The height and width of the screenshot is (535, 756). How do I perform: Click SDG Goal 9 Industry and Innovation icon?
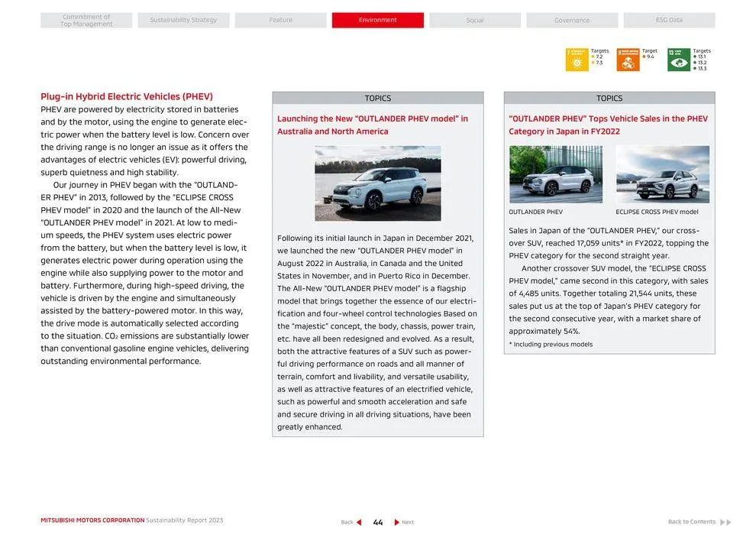coord(628,59)
